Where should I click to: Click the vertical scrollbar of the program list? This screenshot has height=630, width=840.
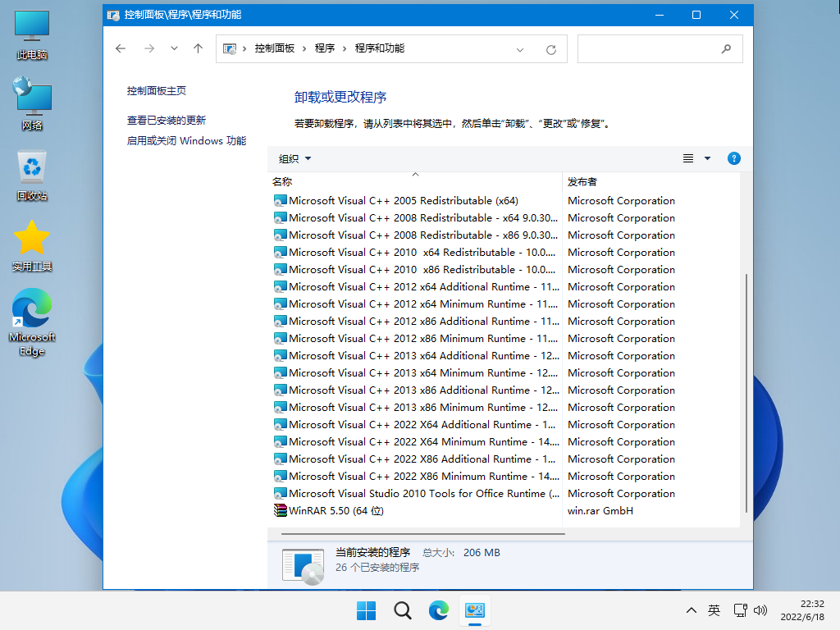[x=746, y=393]
